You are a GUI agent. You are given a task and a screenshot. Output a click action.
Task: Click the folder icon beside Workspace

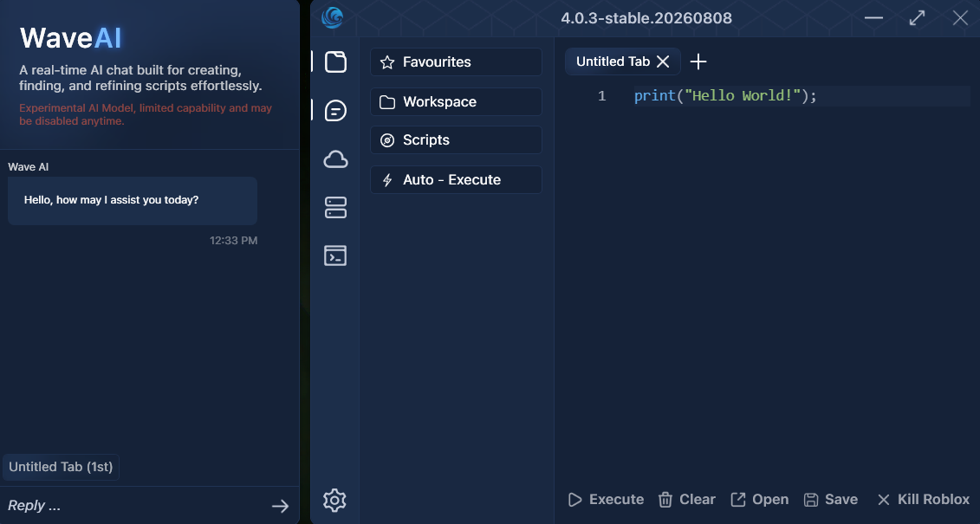(387, 102)
